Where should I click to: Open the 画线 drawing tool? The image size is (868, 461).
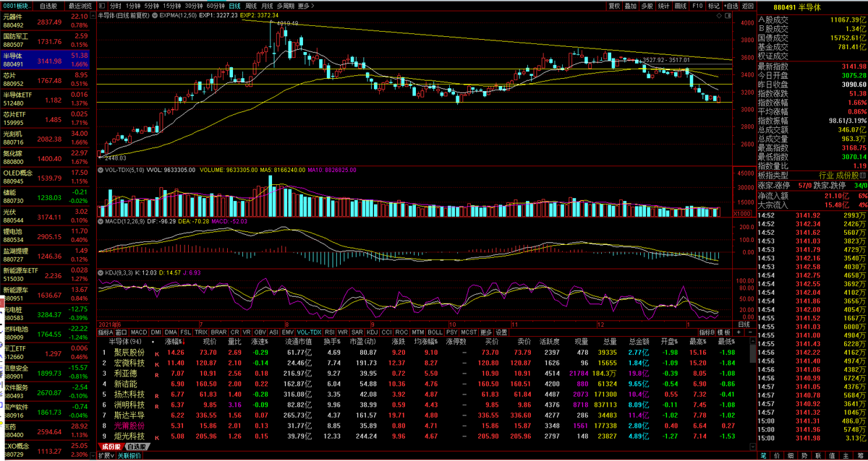(681, 5)
